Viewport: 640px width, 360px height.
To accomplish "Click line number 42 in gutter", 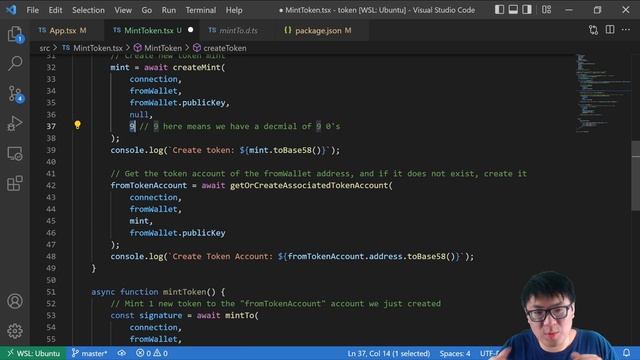I will [51, 185].
